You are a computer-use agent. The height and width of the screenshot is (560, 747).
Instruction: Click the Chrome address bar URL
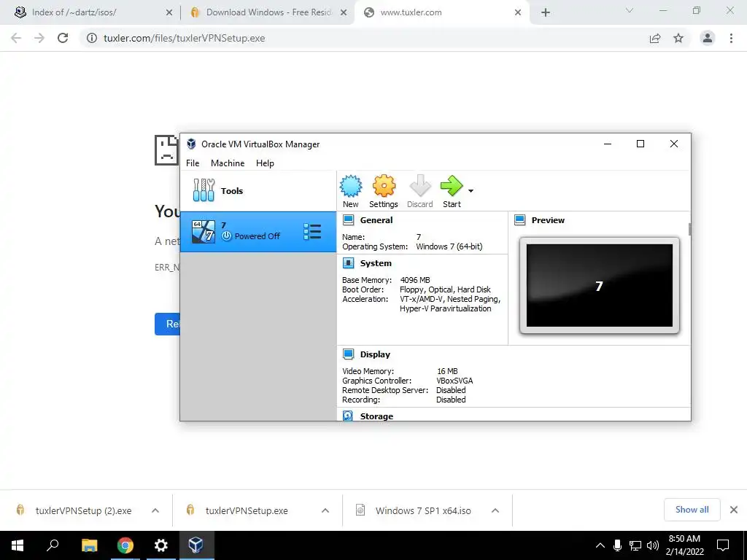pos(185,38)
